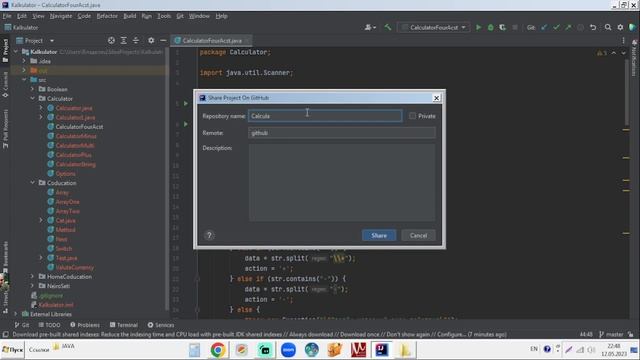Viewport: 640px width, 360px height.
Task: Open the Git tool window at the bottom
Action: [22, 325]
